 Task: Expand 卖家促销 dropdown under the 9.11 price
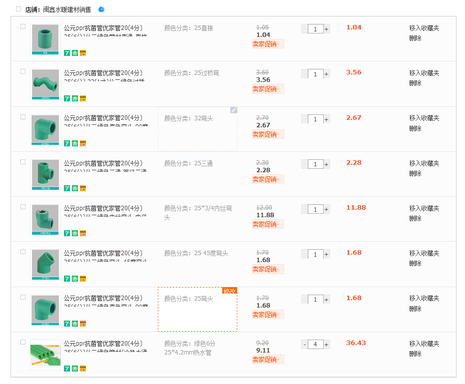(268, 360)
